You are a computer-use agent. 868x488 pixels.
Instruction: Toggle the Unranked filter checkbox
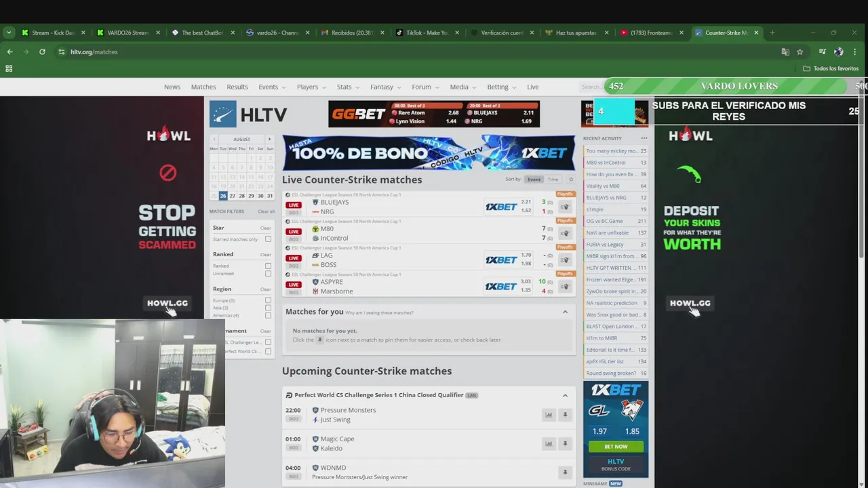click(268, 273)
